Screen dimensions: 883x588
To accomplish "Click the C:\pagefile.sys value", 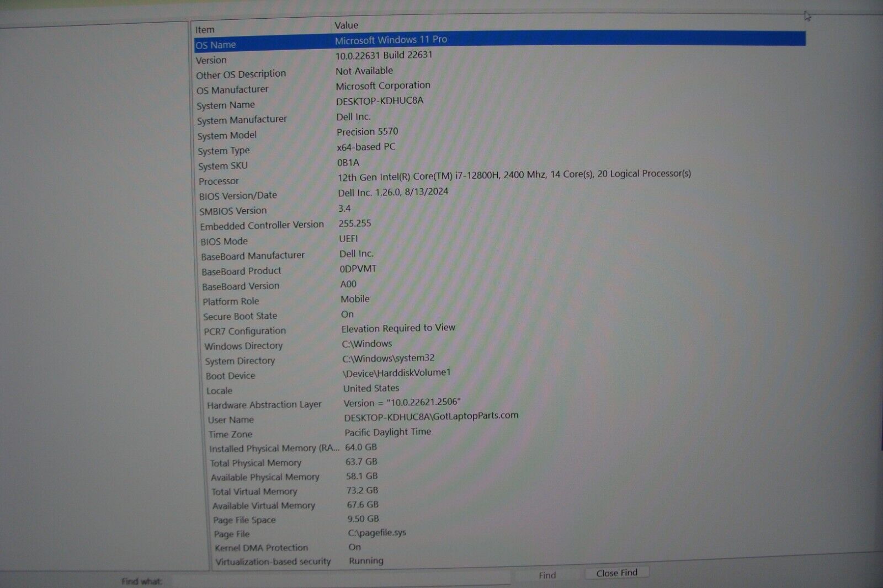I will (x=377, y=533).
